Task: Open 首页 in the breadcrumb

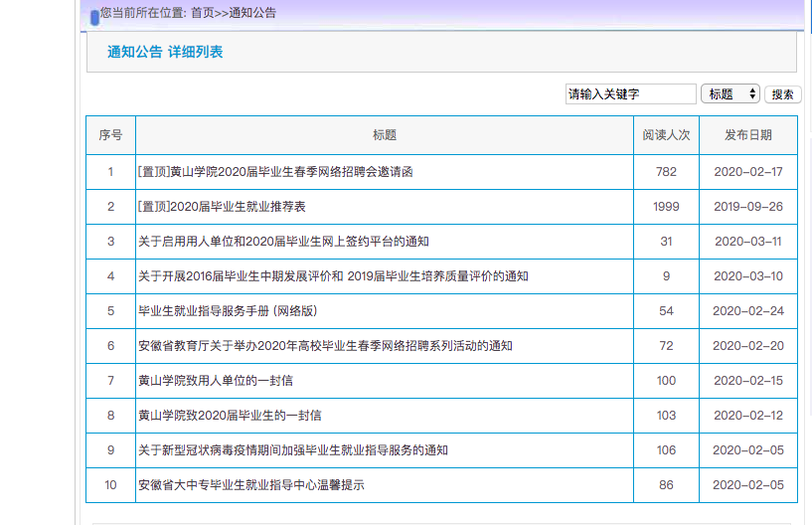Action: click(203, 13)
